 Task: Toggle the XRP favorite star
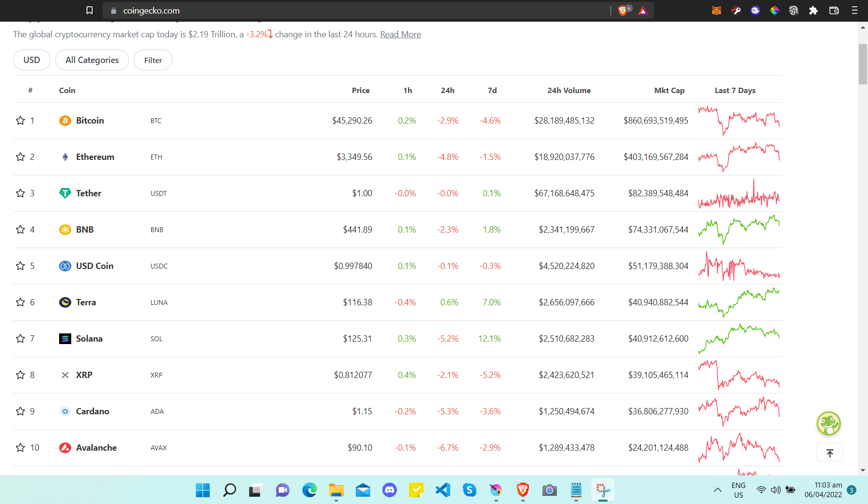click(x=20, y=375)
